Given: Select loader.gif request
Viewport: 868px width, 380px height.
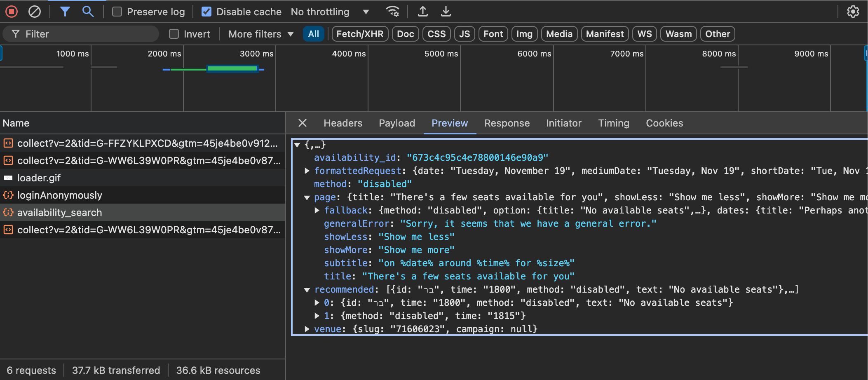Looking at the screenshot, I should [143, 178].
